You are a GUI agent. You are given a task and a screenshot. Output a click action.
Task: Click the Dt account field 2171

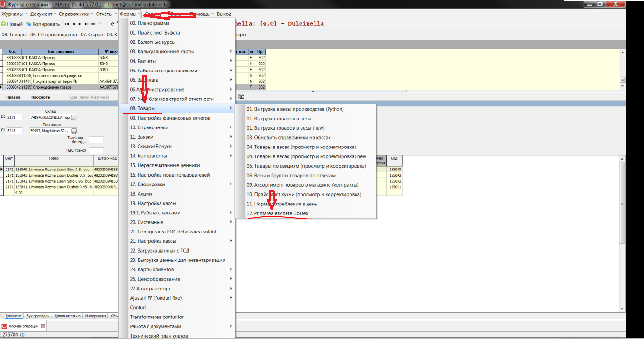point(14,117)
